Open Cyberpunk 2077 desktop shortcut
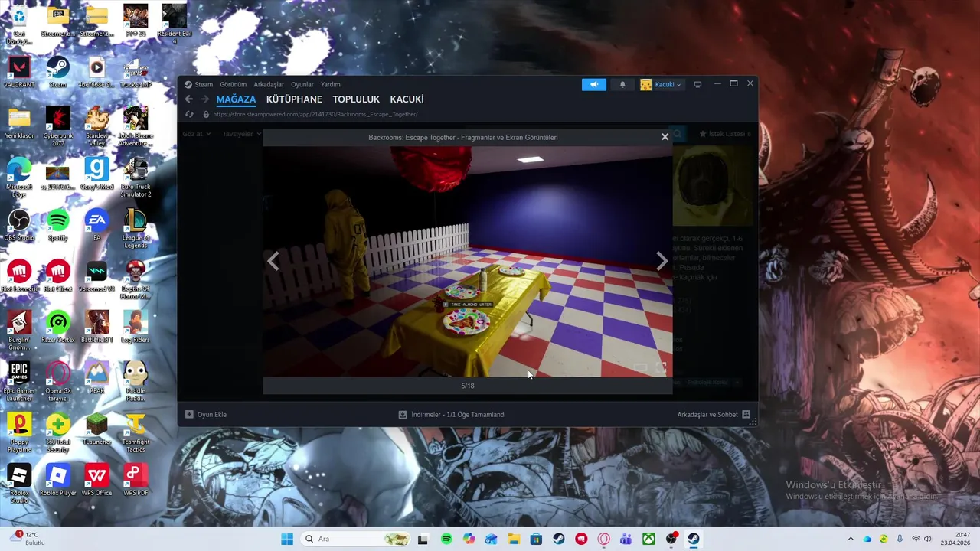The width and height of the screenshot is (980, 551). (x=58, y=126)
